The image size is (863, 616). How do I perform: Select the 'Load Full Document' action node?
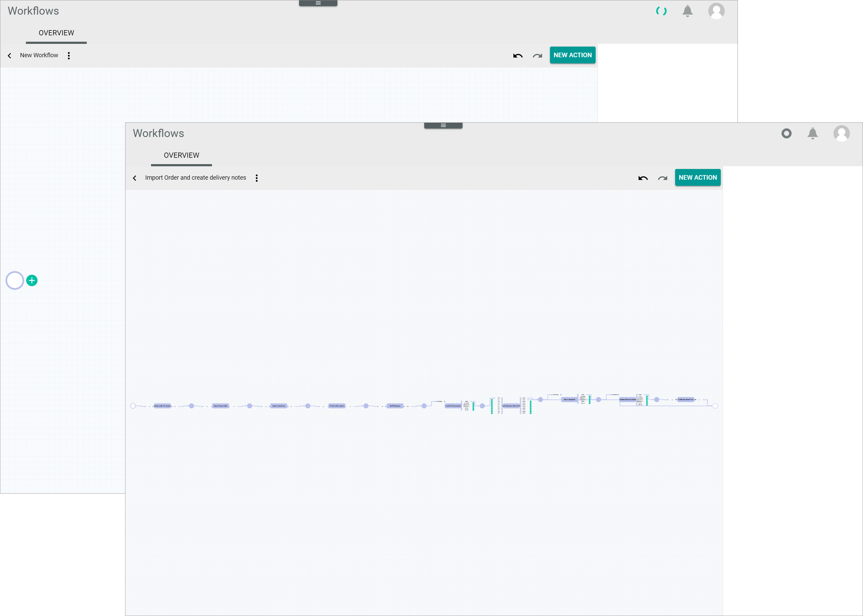click(x=453, y=406)
